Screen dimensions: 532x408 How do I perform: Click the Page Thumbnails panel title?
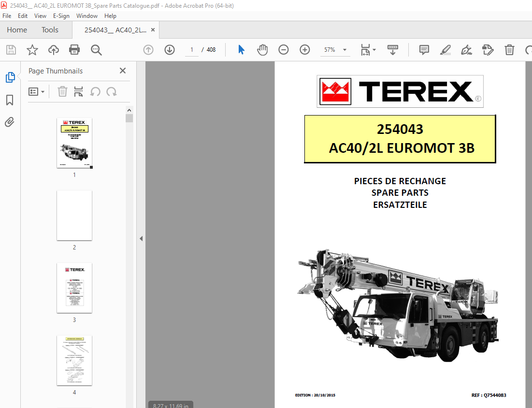click(x=56, y=71)
